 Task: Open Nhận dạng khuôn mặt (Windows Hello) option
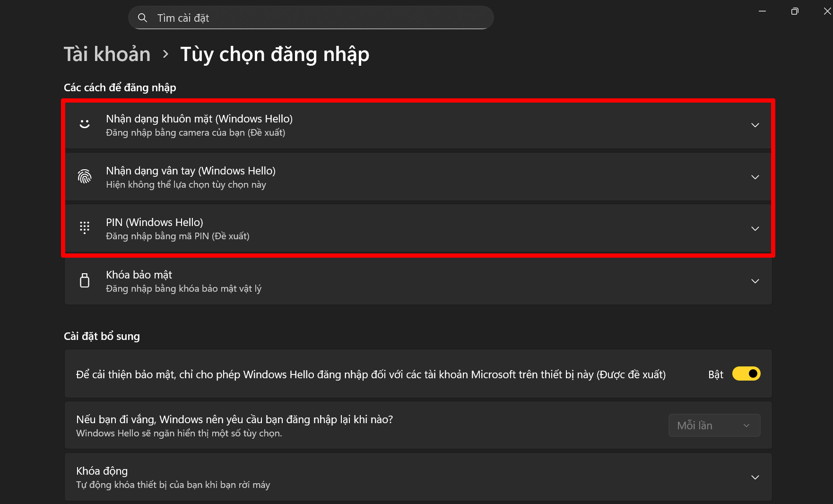[199, 119]
